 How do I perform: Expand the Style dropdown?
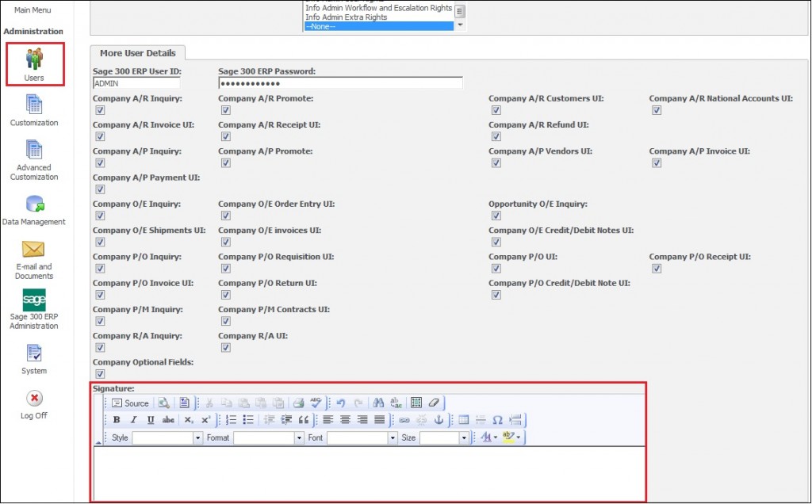(197, 438)
